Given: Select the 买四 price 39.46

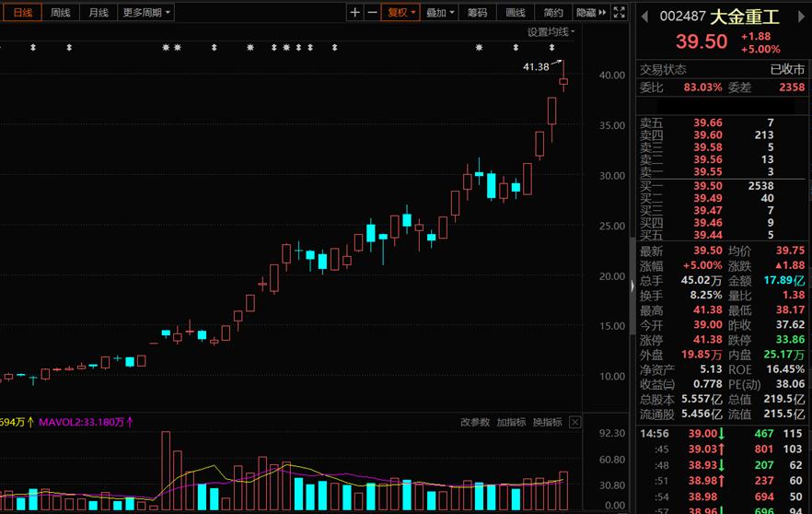Looking at the screenshot, I should (708, 223).
